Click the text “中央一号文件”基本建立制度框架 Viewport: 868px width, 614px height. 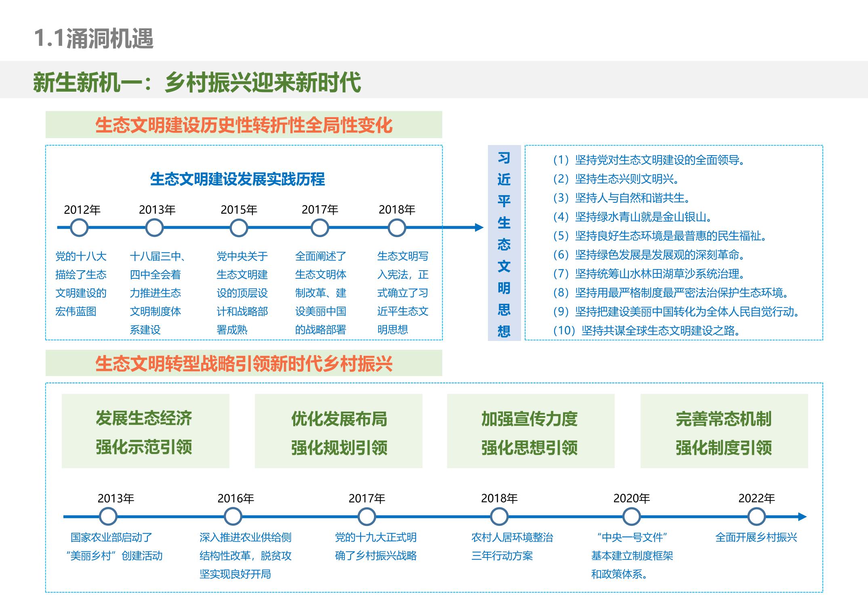point(632,556)
